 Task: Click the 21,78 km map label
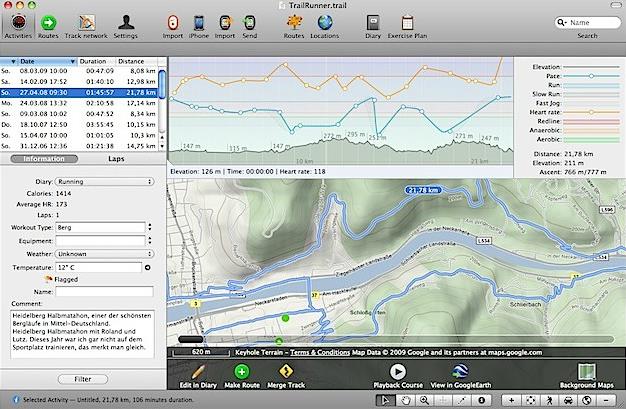[x=424, y=190]
